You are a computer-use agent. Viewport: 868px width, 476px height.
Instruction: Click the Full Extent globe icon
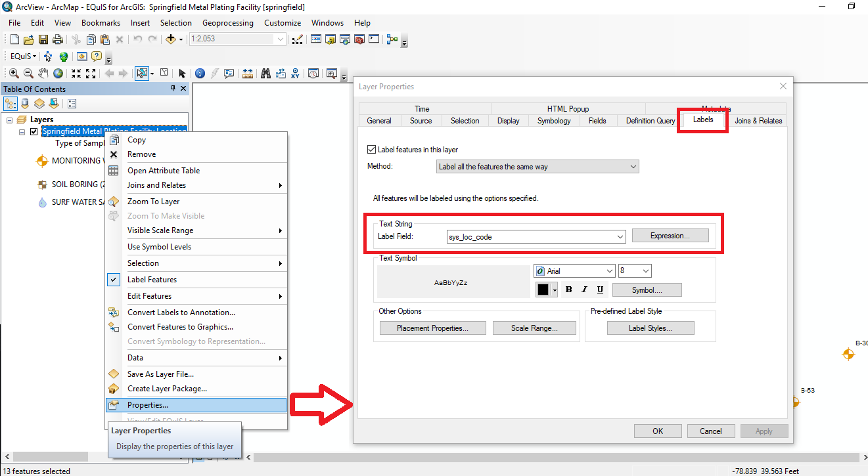(x=58, y=74)
